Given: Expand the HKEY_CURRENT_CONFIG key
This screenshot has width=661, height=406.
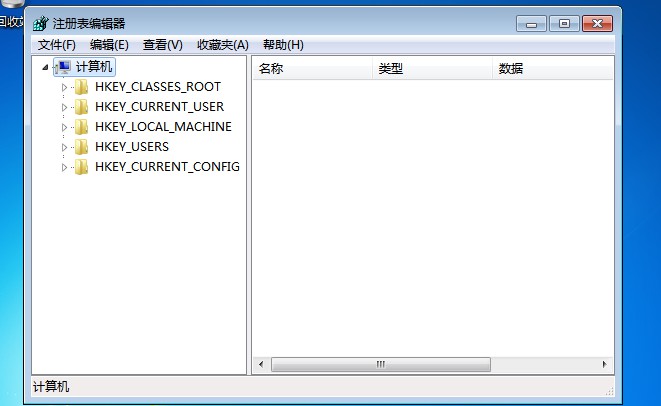Looking at the screenshot, I should click(x=64, y=167).
